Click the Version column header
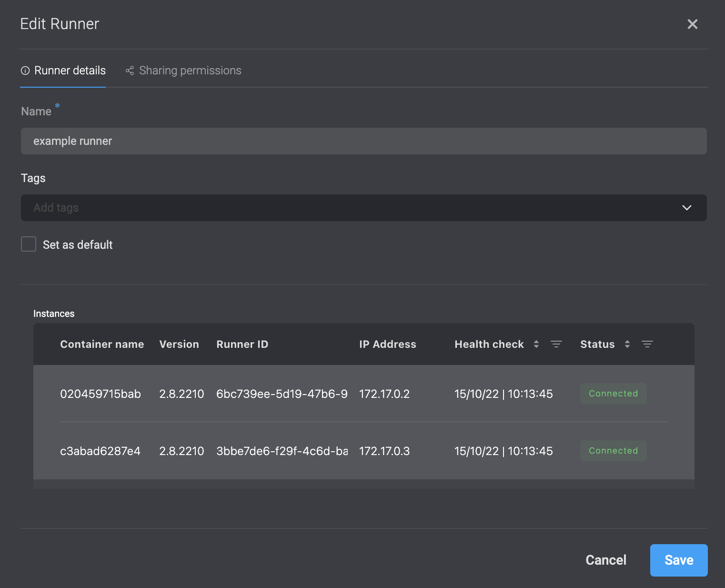 179,344
